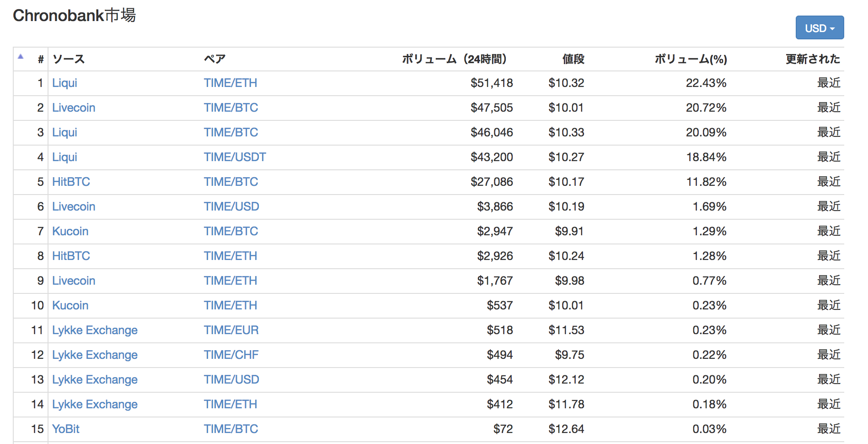Open TIME/ETH pair in row 9
Image resolution: width=868 pixels, height=444 pixels.
point(230,281)
